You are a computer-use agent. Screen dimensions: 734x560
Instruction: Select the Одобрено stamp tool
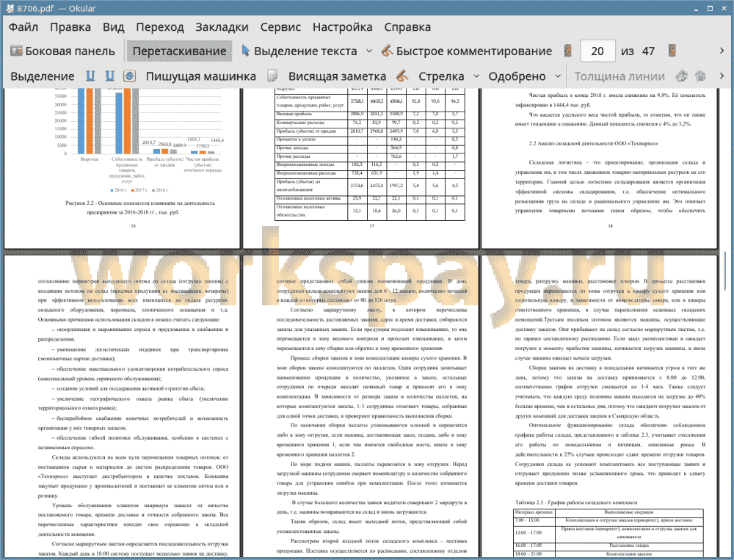(517, 76)
